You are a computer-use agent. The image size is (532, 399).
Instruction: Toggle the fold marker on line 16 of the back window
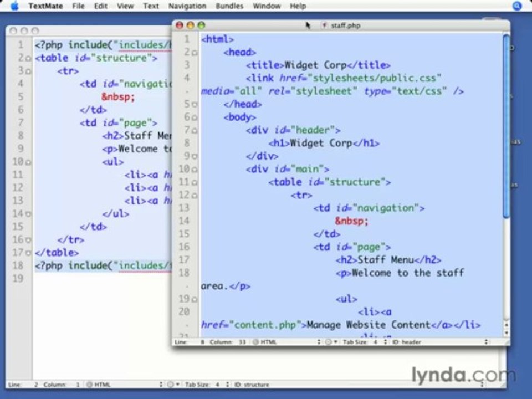click(x=28, y=240)
